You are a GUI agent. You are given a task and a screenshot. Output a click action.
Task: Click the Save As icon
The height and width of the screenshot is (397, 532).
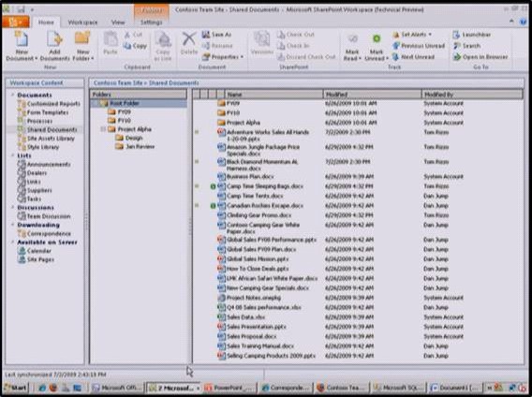tap(206, 35)
